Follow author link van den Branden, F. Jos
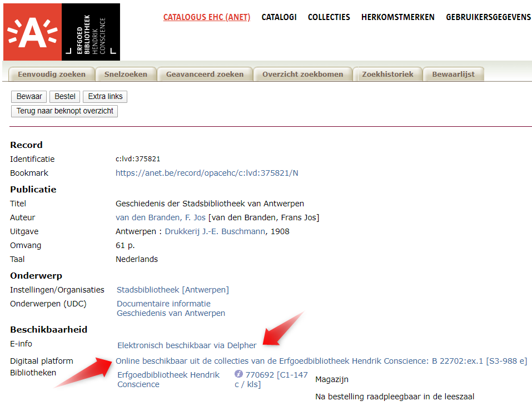 tap(161, 217)
